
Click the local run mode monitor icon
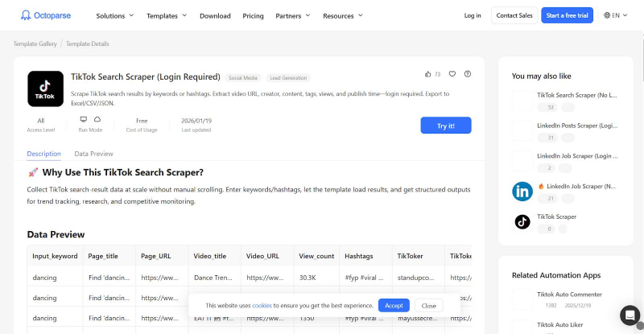click(84, 119)
